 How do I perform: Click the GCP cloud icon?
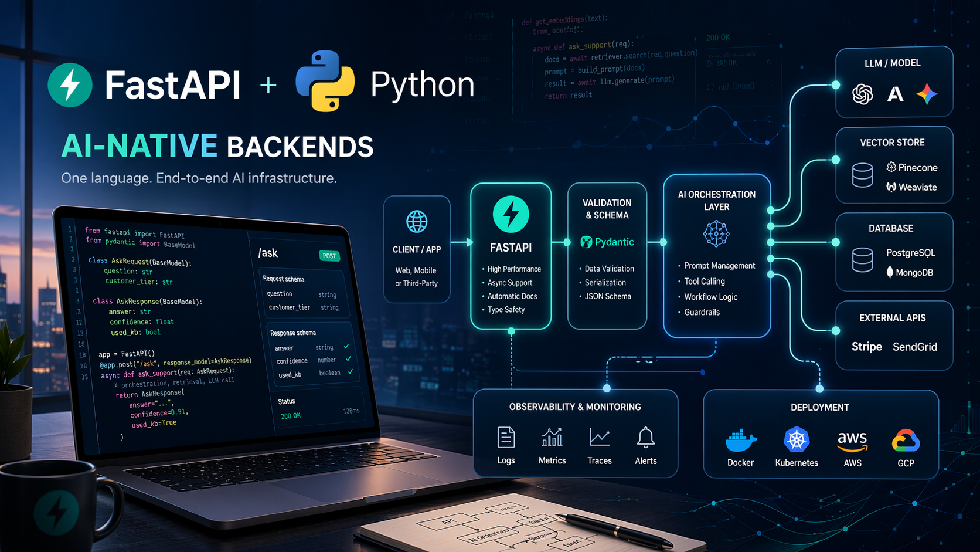[x=906, y=441]
